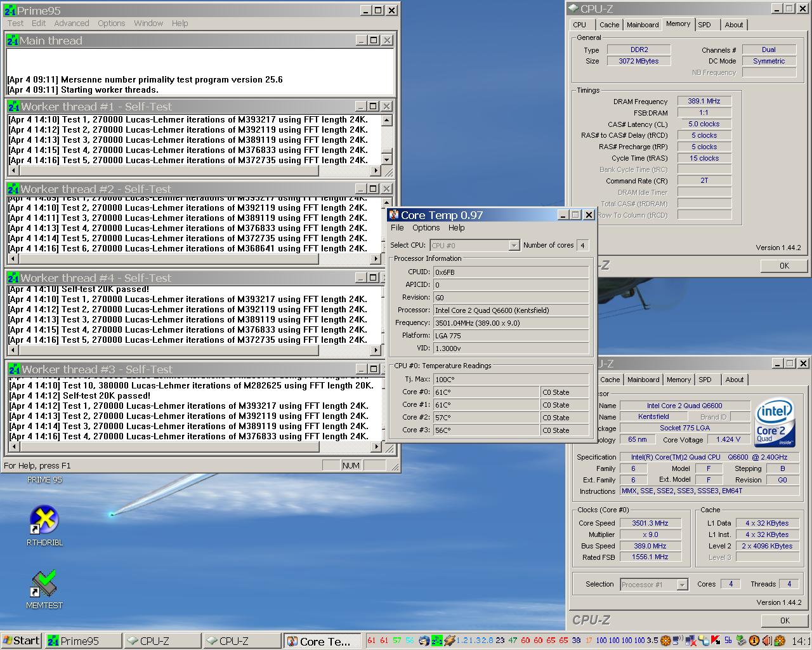Open Windows Start menu
This screenshot has height=650, width=812.
tap(22, 640)
